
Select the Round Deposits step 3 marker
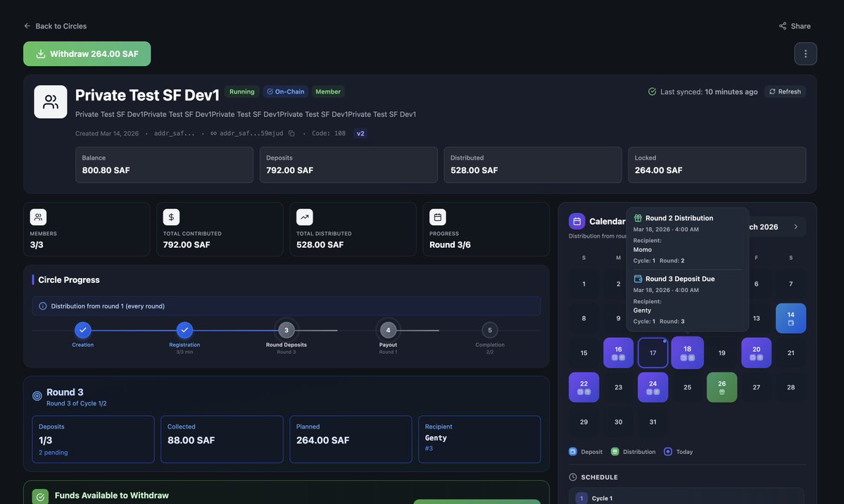click(286, 330)
